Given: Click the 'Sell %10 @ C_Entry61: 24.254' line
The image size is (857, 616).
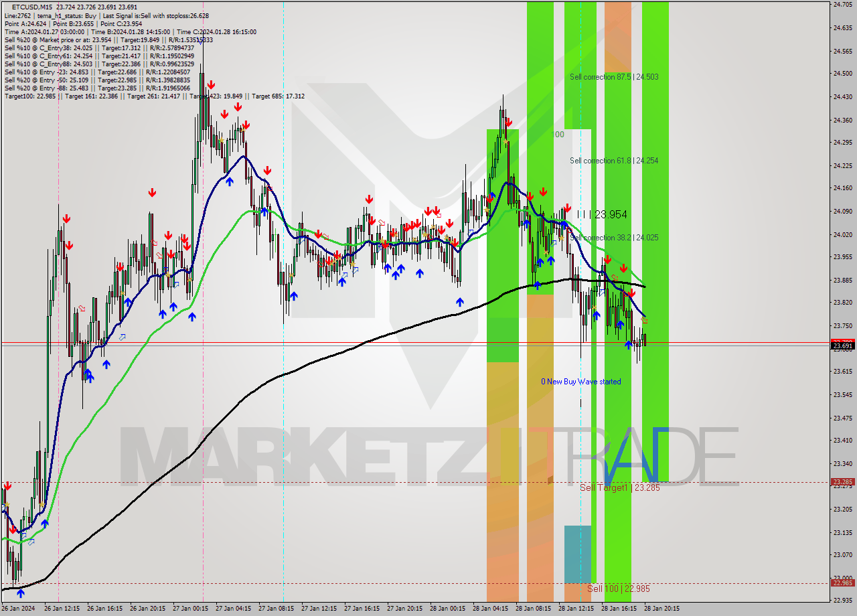Looking at the screenshot, I should tap(99, 56).
